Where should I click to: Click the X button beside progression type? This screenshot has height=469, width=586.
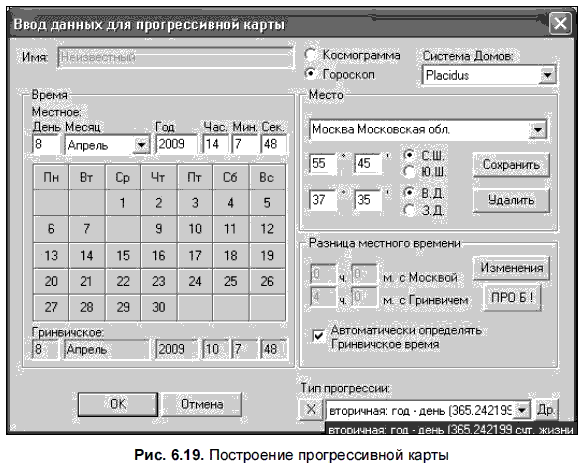311,410
